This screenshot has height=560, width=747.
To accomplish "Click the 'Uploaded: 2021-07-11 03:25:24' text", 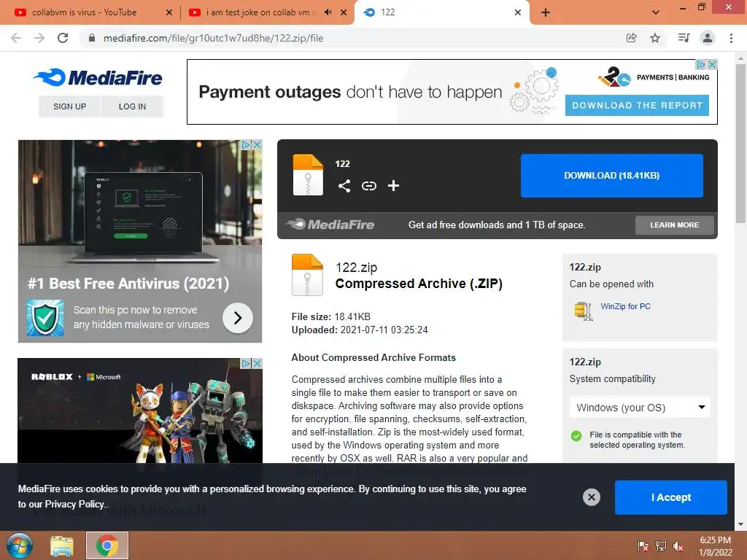I will (x=360, y=330).
